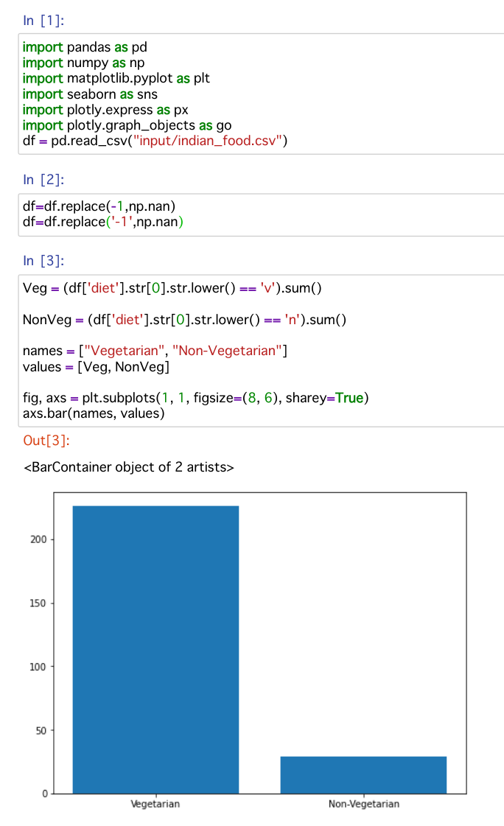Click the BarContainer object output text
Viewport: 504px width, 826px height.
click(128, 467)
